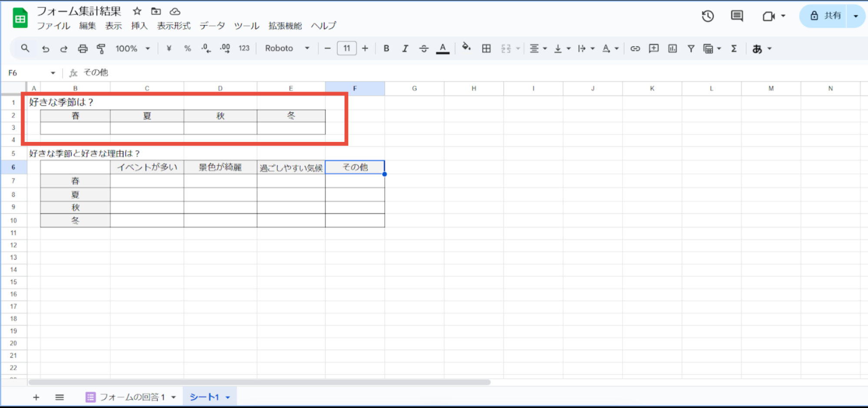
Task: Insert a chart
Action: (x=672, y=49)
